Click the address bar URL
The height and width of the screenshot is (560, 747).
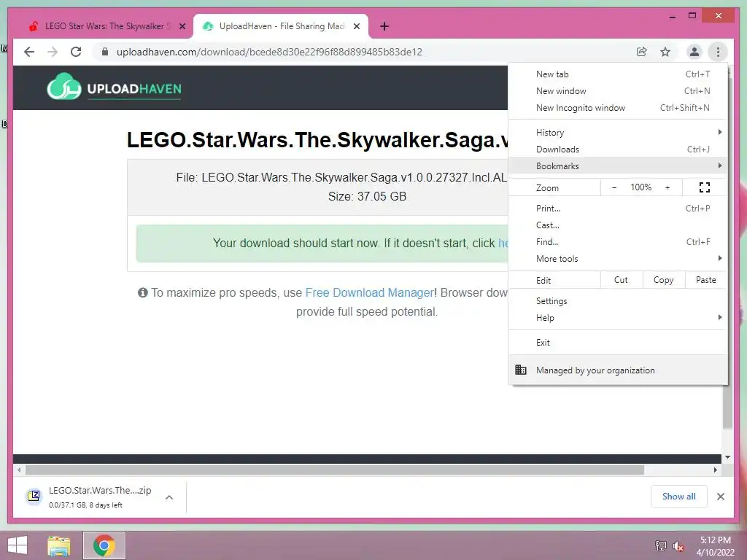[269, 52]
